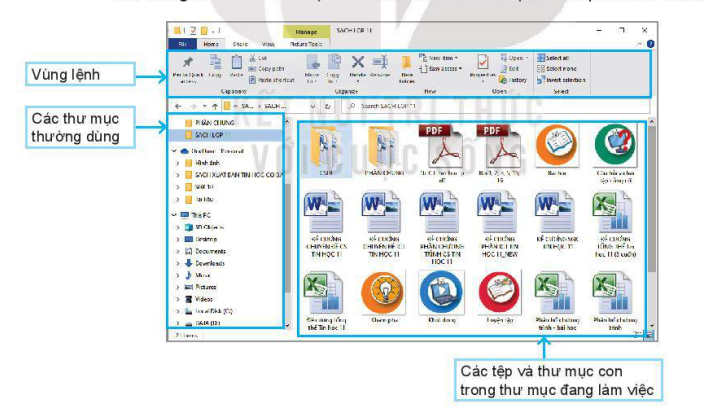
Task: Click the Cut scissors command
Action: [x=258, y=58]
